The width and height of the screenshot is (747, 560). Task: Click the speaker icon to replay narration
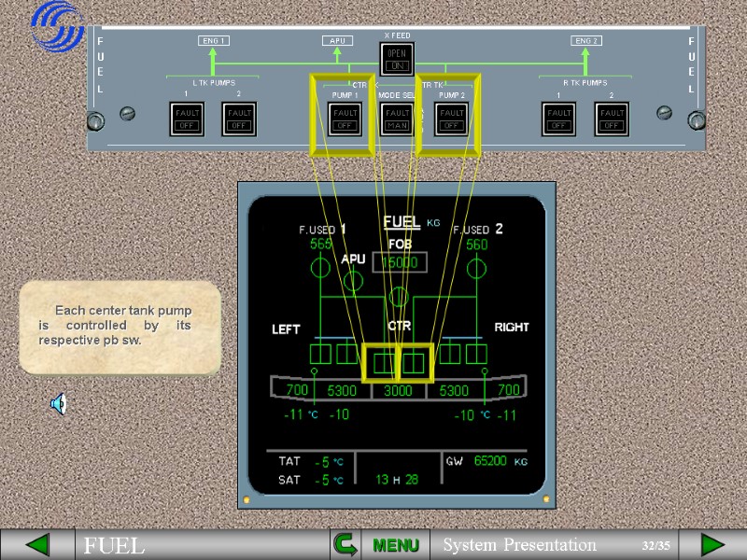pos(60,403)
